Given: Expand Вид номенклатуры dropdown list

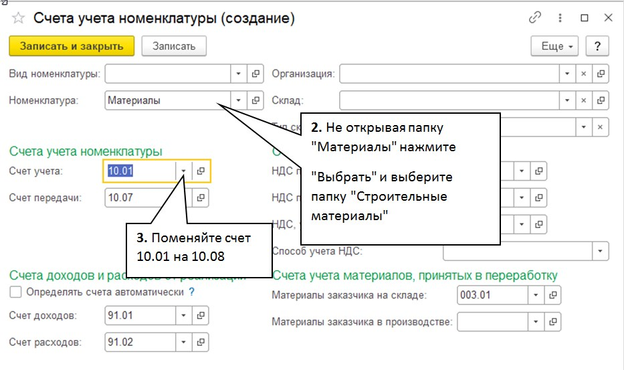Looking at the screenshot, I should (x=238, y=74).
